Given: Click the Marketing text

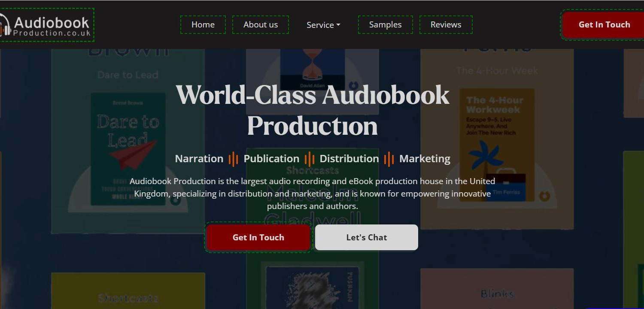Looking at the screenshot, I should coord(425,159).
